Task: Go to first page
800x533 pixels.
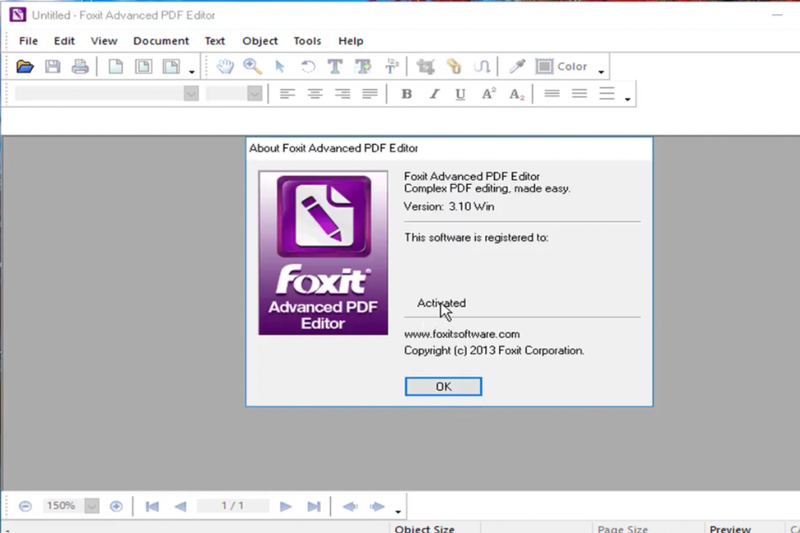Action: (x=152, y=506)
